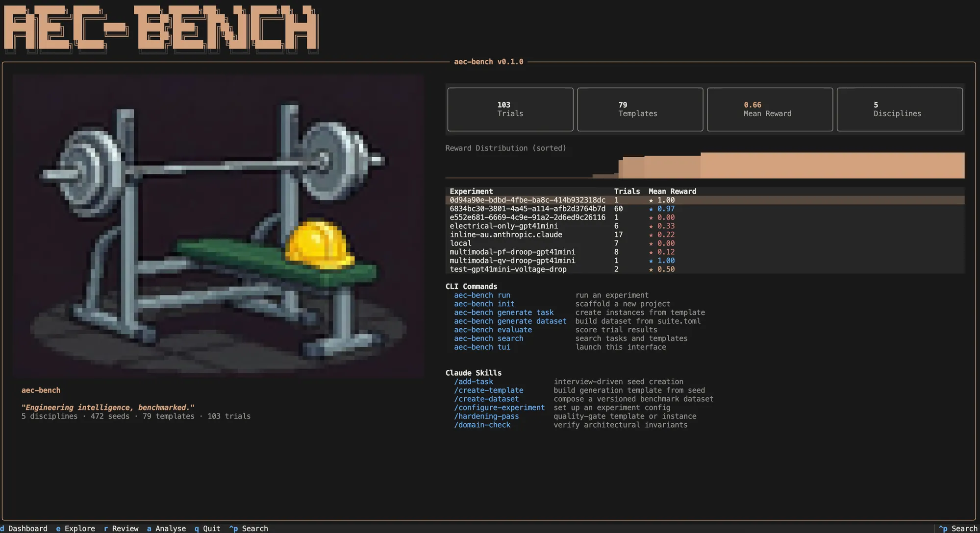This screenshot has height=533, width=980.
Task: Click the star beside reward 0.50
Action: (x=651, y=269)
